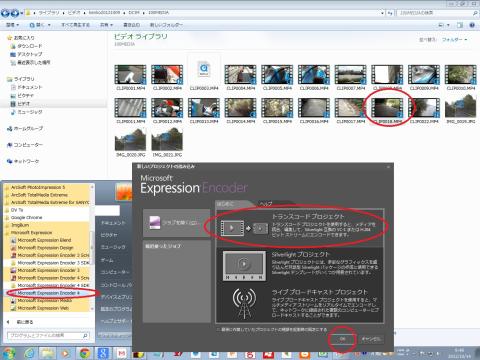Select the CLIP0011.MP4 video thumbnail
The image size is (480, 360).
point(130,108)
